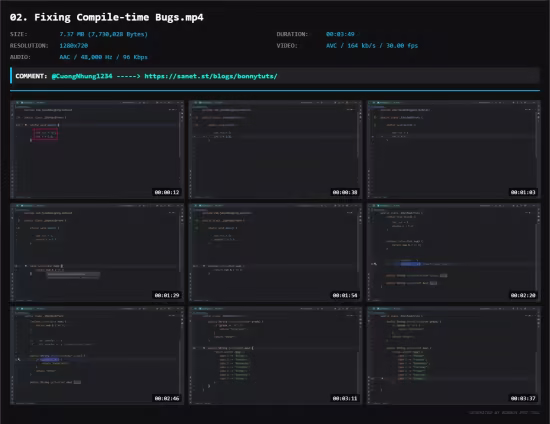Click the video value AVC / 164 kb/s

[x=372, y=46]
